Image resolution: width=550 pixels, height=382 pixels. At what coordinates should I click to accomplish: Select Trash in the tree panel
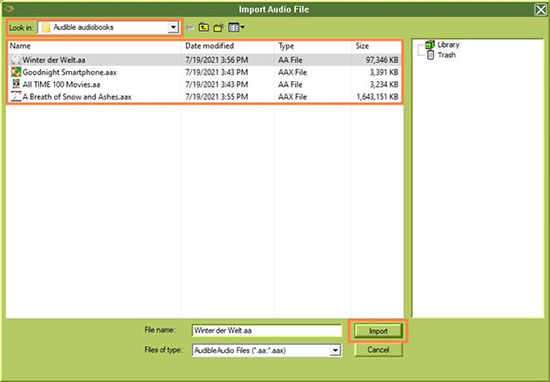447,55
